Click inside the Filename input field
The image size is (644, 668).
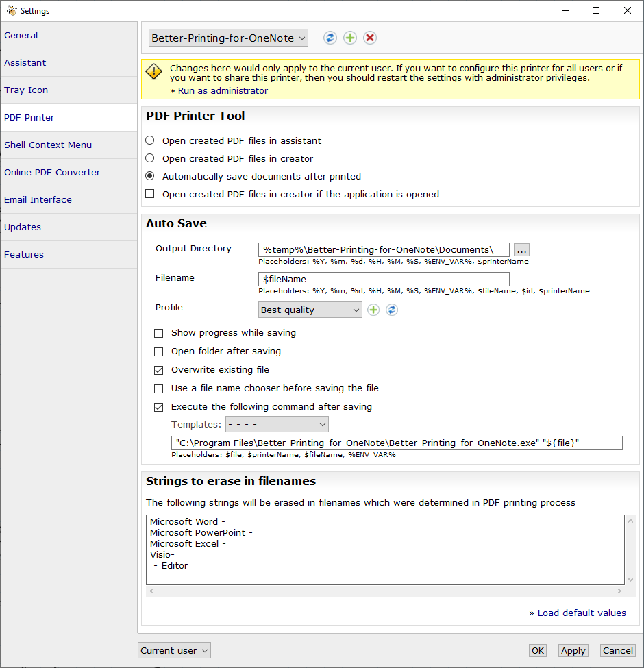point(383,279)
